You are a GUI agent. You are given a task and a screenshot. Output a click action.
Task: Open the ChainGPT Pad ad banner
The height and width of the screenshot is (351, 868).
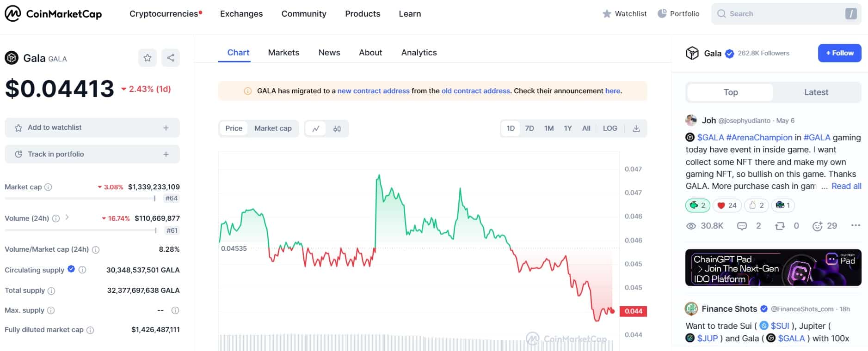(773, 268)
